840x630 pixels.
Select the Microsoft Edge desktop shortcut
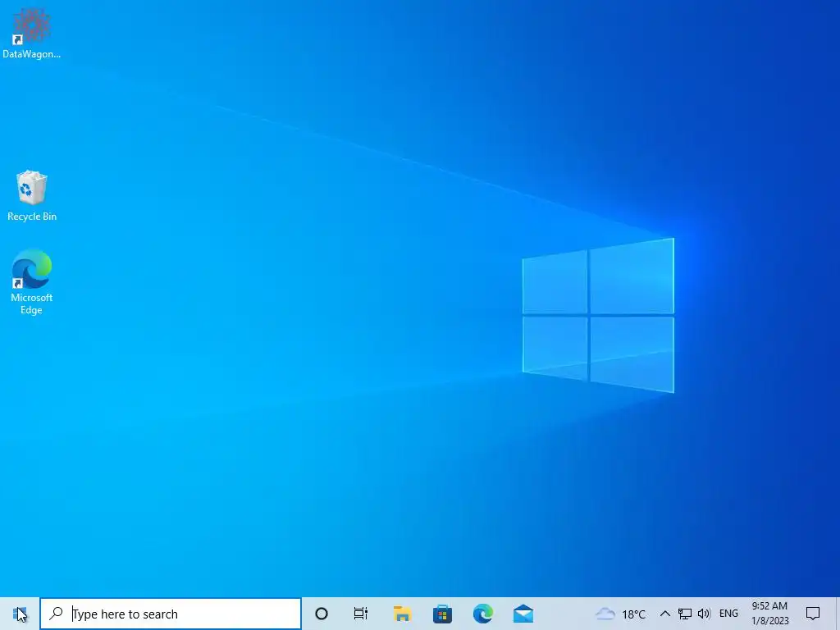(x=32, y=282)
